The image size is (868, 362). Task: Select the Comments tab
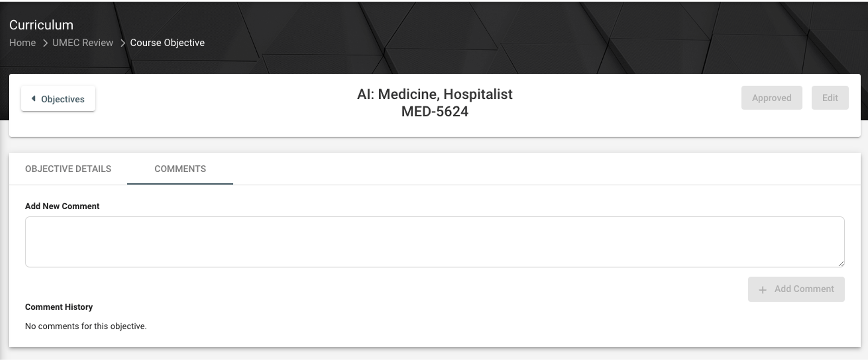(x=180, y=169)
